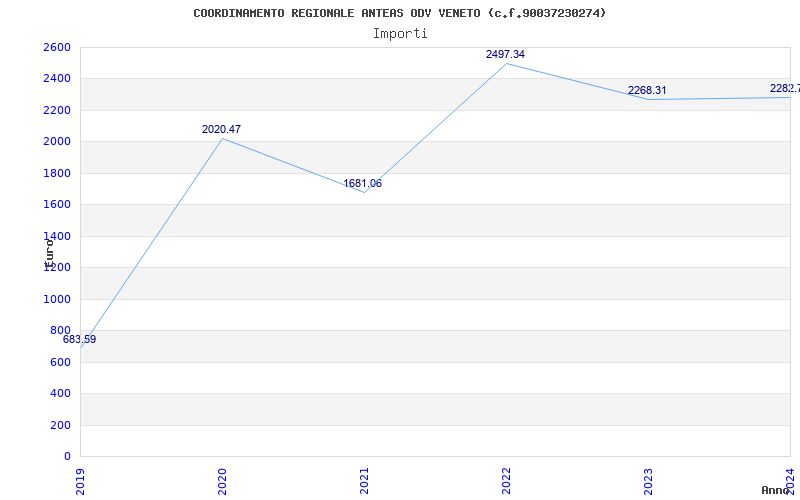
Task: Select the 600 y-axis label
Action: click(x=60, y=362)
